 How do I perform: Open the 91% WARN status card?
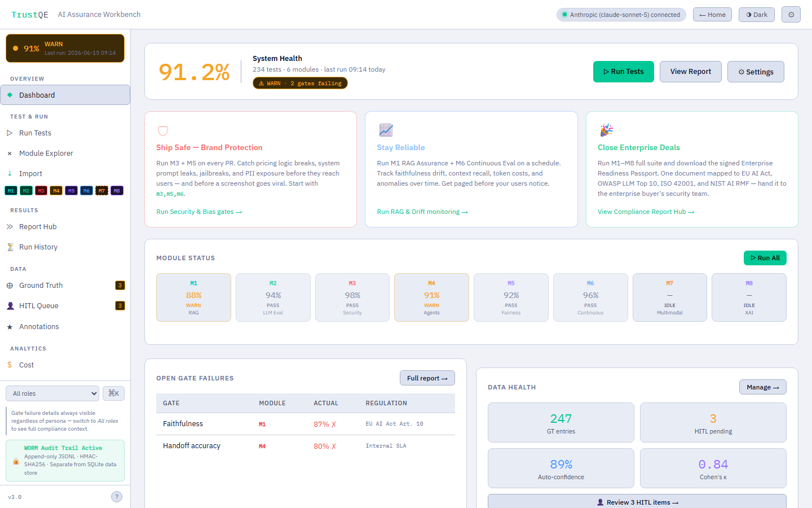[65, 48]
